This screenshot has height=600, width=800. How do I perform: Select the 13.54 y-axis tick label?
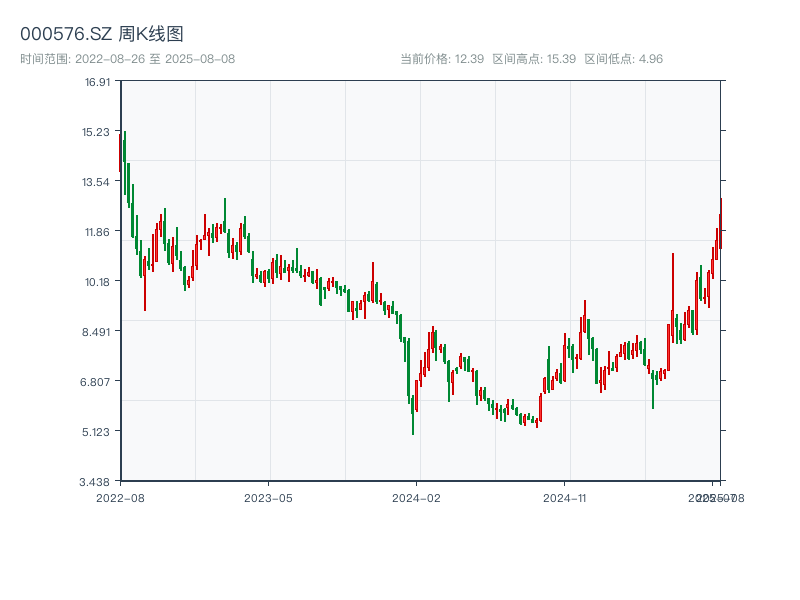pos(97,182)
